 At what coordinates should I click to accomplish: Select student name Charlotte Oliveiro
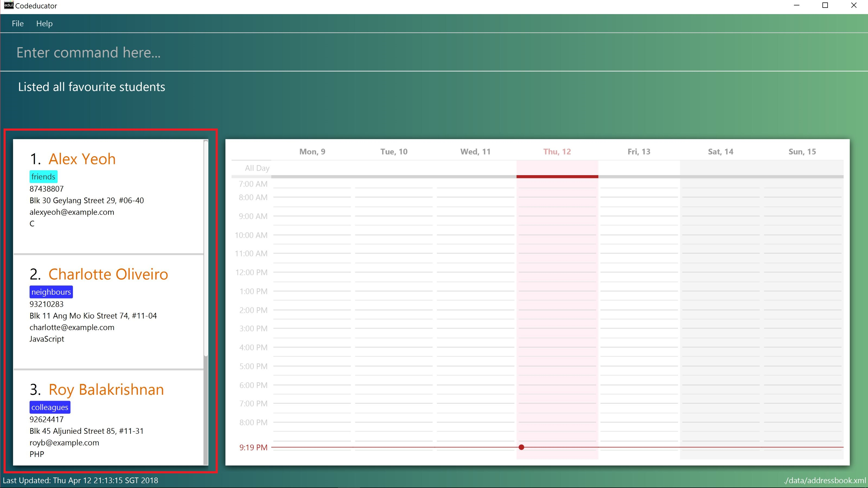pyautogui.click(x=108, y=274)
